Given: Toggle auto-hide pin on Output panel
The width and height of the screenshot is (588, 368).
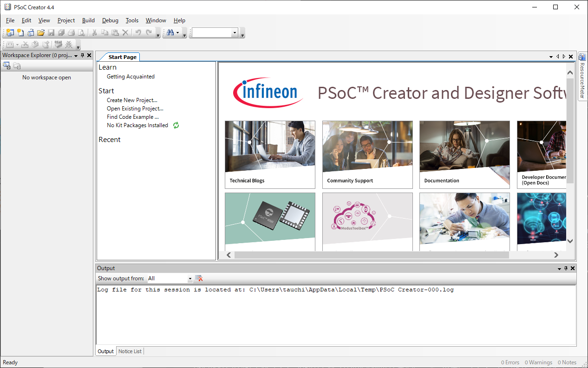Looking at the screenshot, I should tap(566, 268).
